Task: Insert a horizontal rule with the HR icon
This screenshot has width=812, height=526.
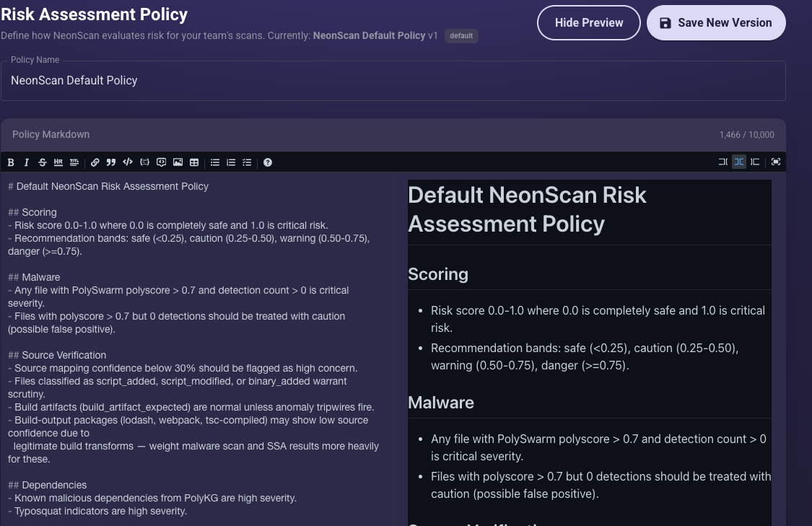Action: (58, 162)
